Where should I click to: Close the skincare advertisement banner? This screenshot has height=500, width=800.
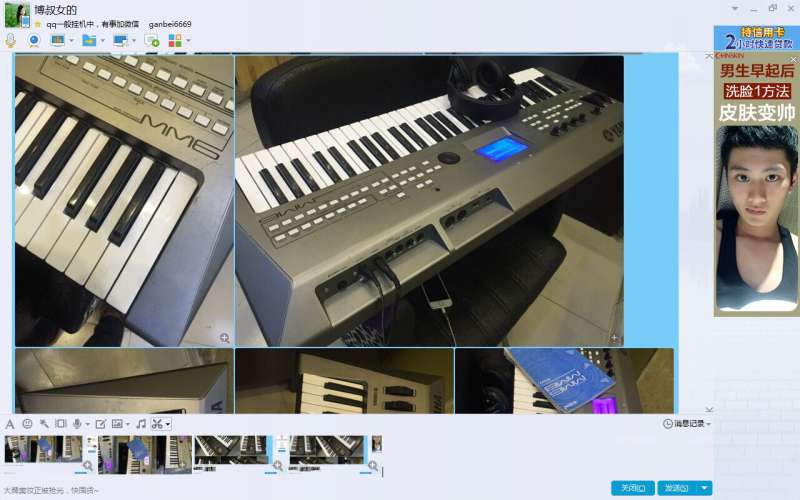(x=794, y=60)
